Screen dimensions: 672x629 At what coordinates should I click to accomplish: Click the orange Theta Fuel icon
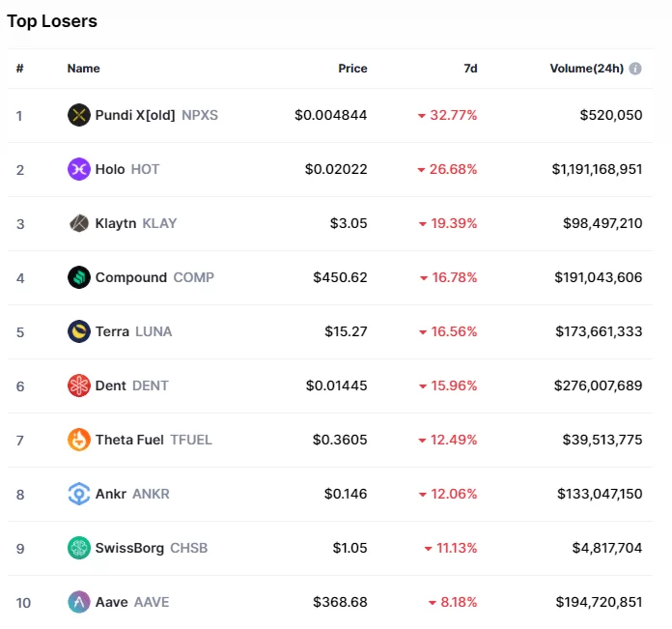click(79, 441)
